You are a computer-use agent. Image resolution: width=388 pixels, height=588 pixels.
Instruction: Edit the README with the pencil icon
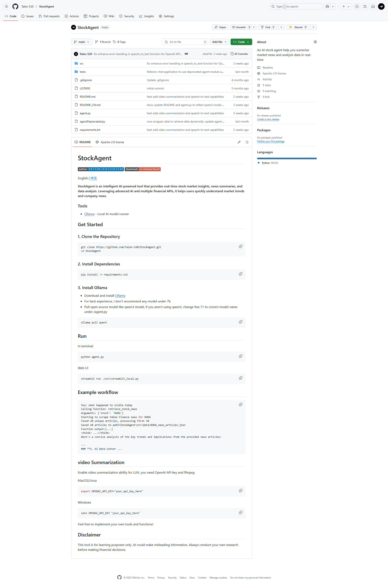(239, 142)
